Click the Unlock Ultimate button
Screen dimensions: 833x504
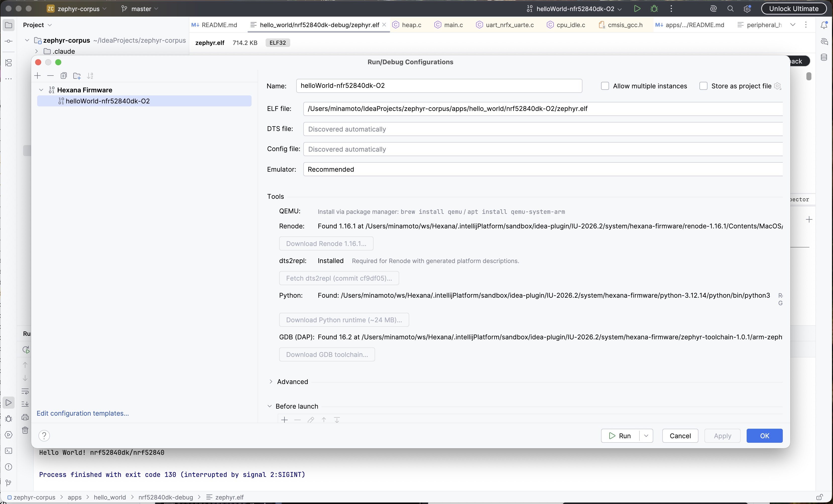tap(794, 9)
